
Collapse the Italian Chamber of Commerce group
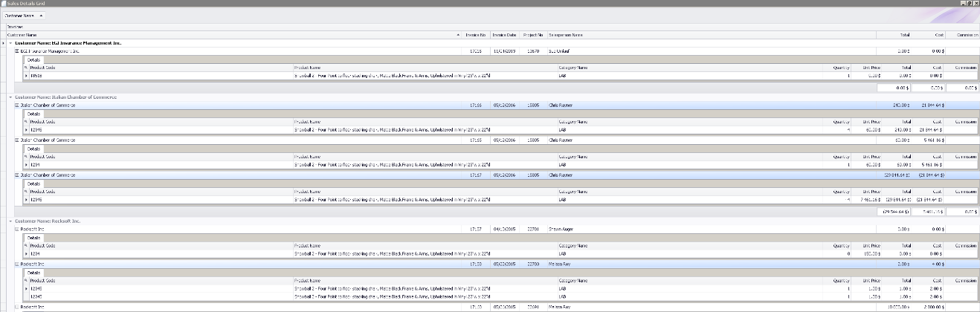pos(10,97)
